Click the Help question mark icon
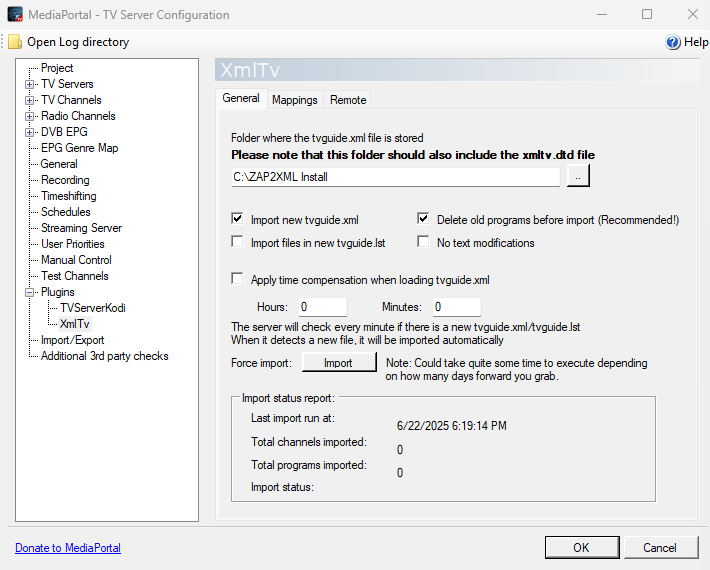710x570 pixels. click(673, 42)
